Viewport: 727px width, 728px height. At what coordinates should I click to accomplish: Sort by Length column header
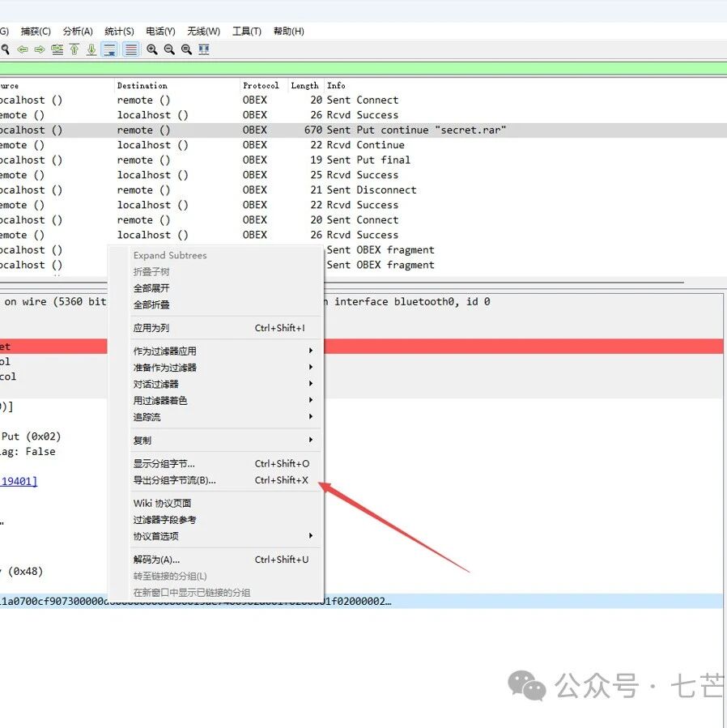point(304,85)
